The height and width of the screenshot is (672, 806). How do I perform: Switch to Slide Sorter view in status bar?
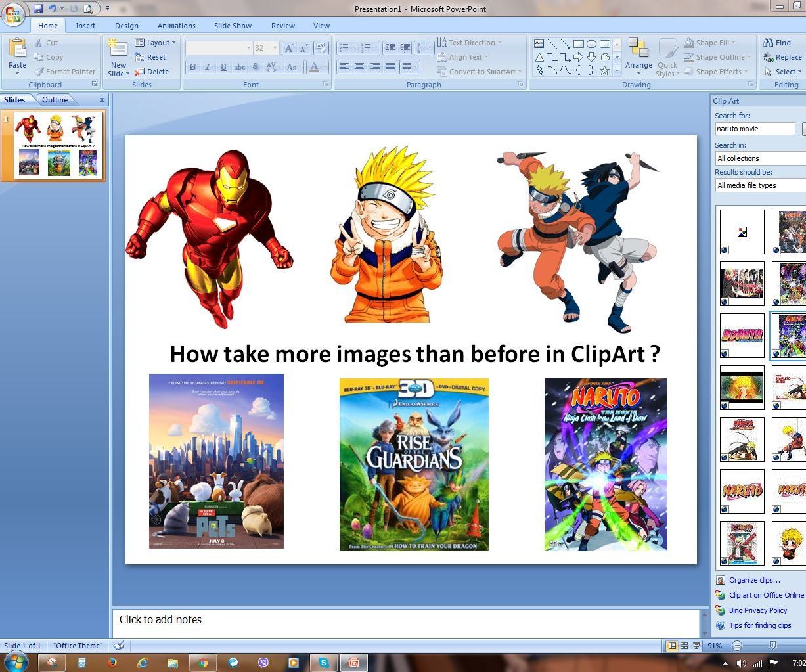tap(684, 646)
